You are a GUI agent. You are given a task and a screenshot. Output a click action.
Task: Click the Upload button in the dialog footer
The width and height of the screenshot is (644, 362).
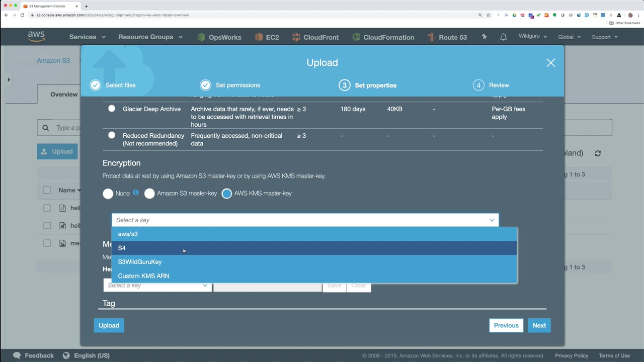pos(109,325)
